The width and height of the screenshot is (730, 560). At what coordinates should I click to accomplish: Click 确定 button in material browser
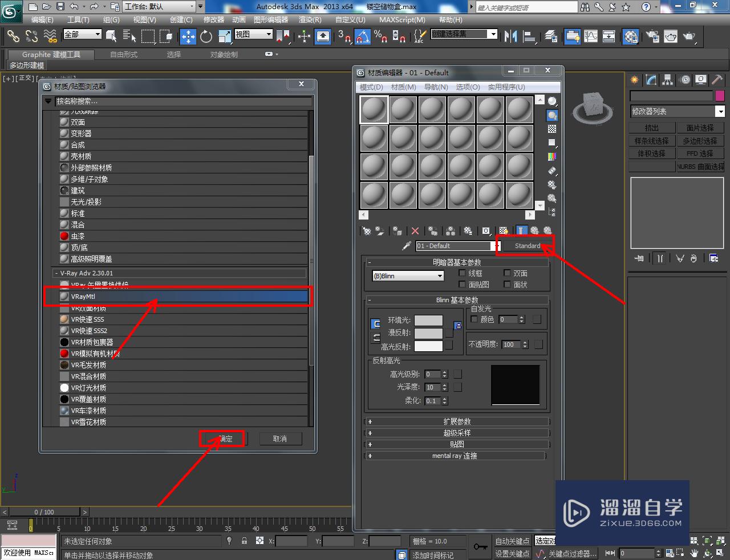225,439
